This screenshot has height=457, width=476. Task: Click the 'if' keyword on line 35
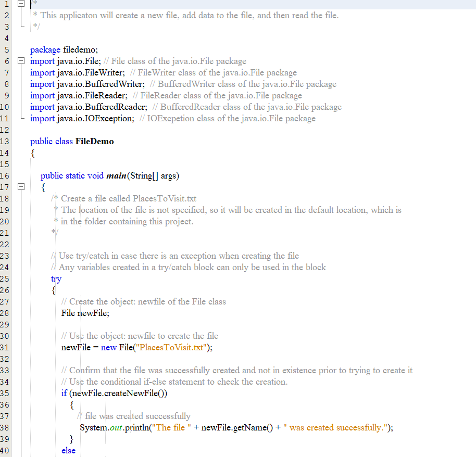point(64,393)
